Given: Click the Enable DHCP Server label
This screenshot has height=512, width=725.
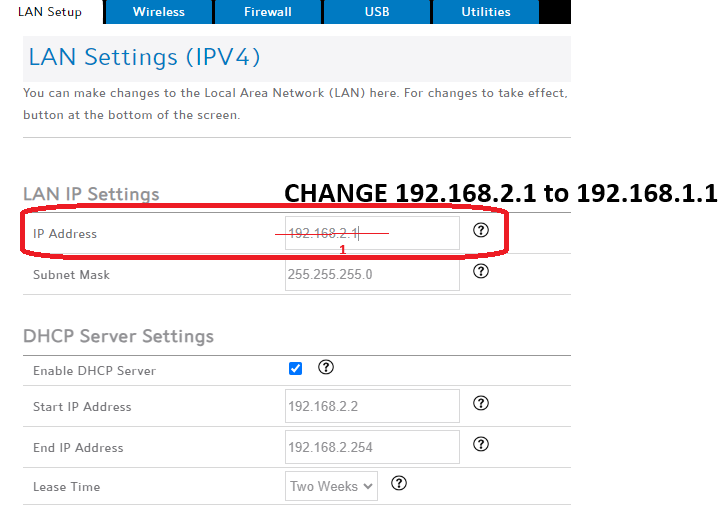Looking at the screenshot, I should [x=94, y=371].
